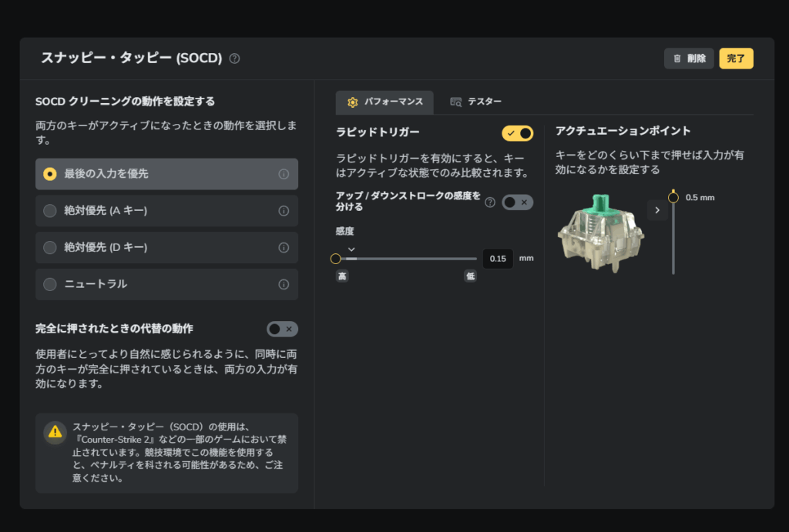Click info icon for 絶対優先 (D キー)
The image size is (789, 532).
pos(284,248)
